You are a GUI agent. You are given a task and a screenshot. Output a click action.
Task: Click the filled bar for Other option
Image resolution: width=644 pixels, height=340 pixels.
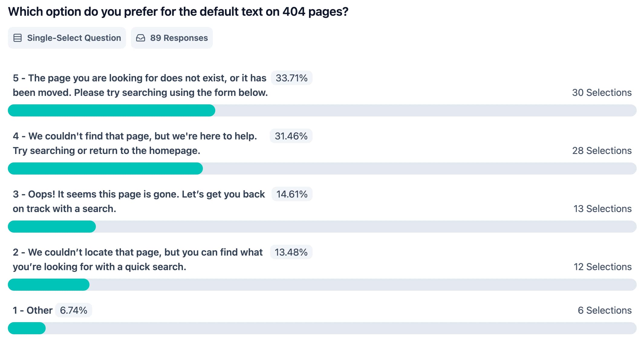[x=27, y=328]
